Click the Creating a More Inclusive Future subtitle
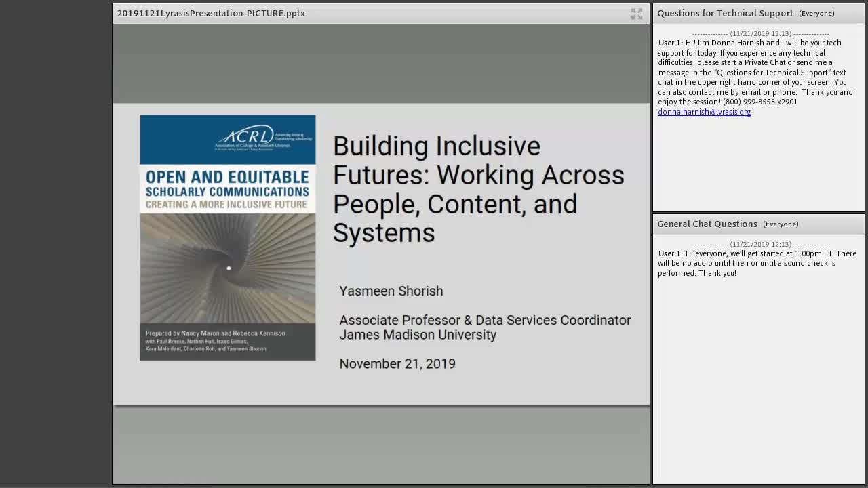 click(226, 204)
